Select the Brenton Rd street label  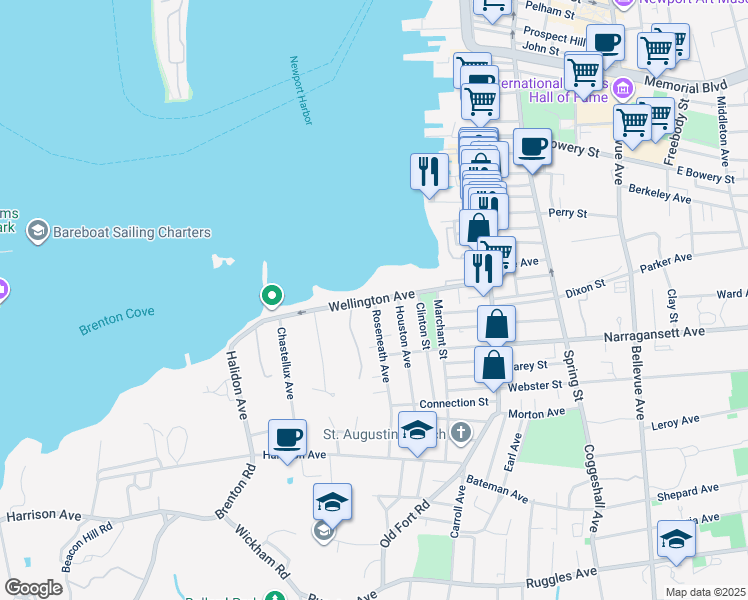tap(235, 491)
